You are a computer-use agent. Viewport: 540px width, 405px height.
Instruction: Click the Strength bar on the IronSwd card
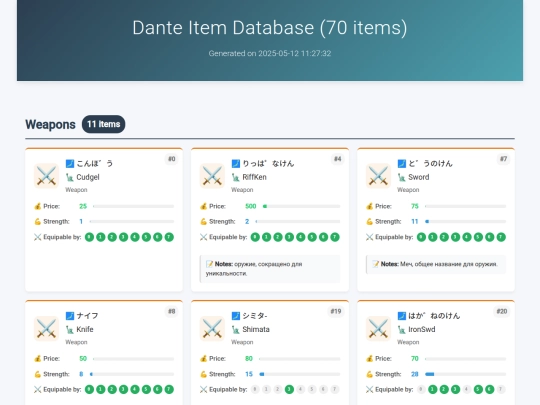[x=465, y=374]
